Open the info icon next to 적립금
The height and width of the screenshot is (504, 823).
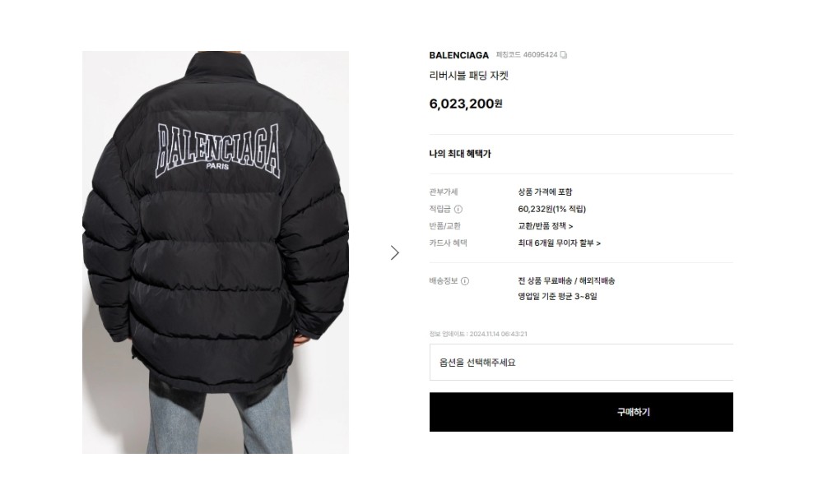(458, 210)
